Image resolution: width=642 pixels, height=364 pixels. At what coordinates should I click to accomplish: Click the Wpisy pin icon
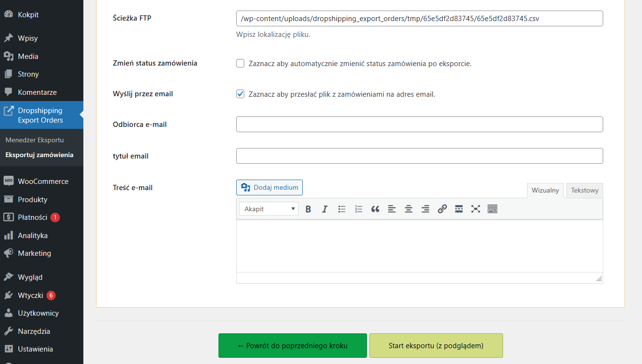pos(8,38)
